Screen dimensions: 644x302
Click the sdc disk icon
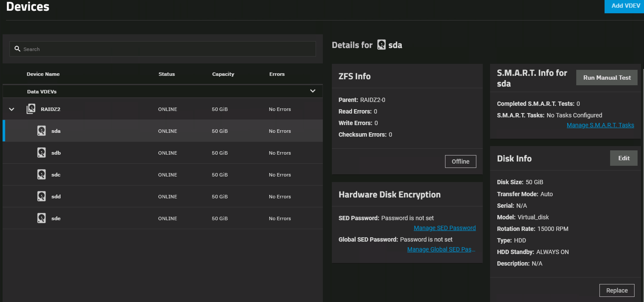[x=42, y=174]
